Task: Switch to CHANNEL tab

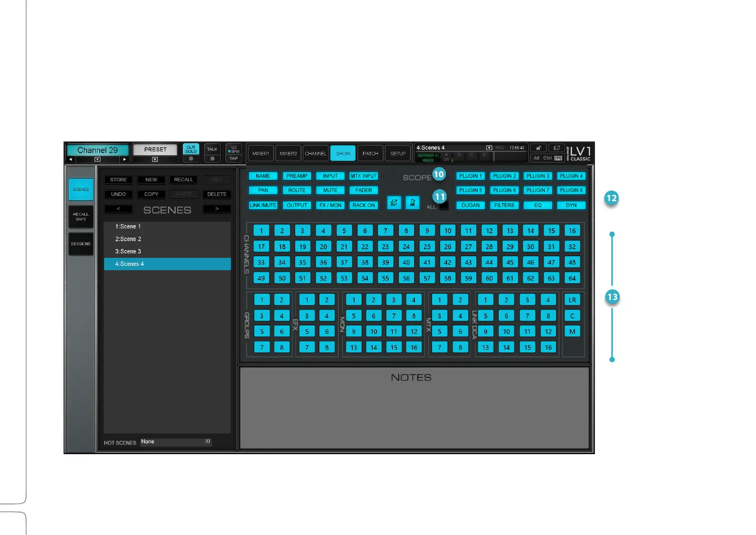Action: click(x=316, y=154)
